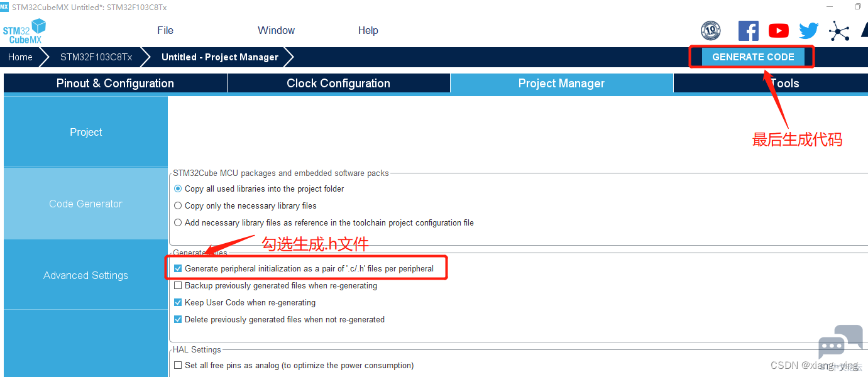
Task: Open the Window menu
Action: click(276, 30)
